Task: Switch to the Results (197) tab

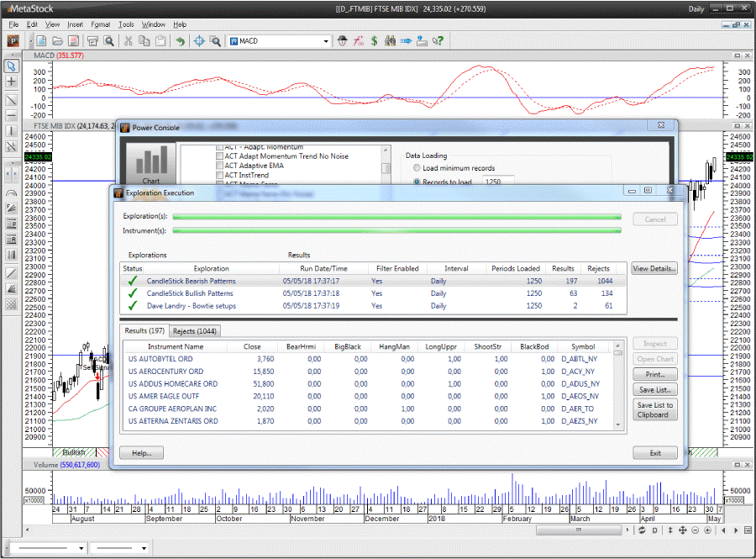Action: 144,330
